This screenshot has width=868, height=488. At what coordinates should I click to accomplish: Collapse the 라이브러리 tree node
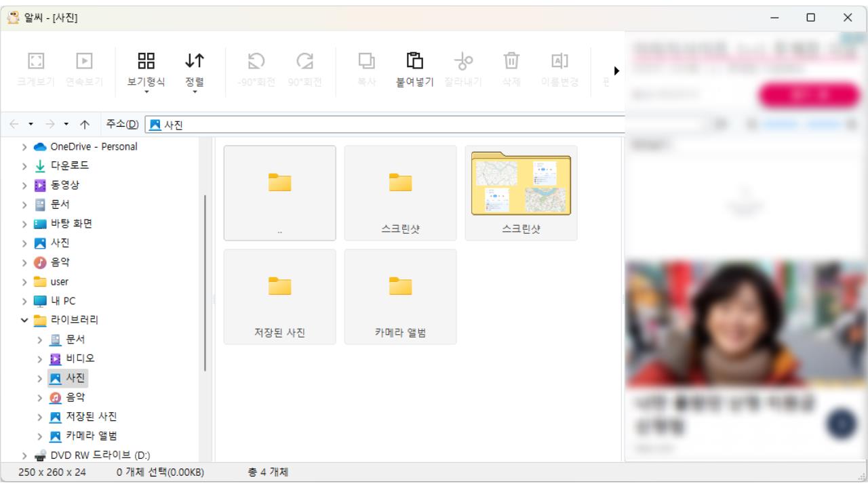tap(24, 320)
